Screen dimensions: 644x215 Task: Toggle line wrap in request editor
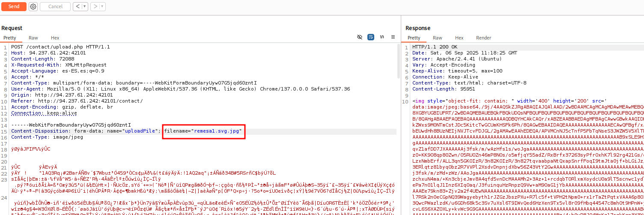pos(371,37)
